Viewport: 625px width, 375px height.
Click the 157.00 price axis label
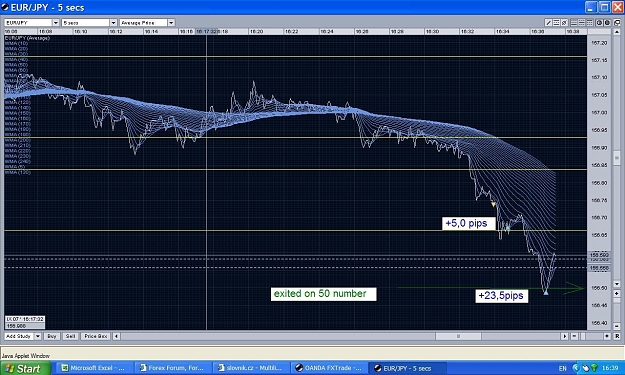tap(599, 112)
